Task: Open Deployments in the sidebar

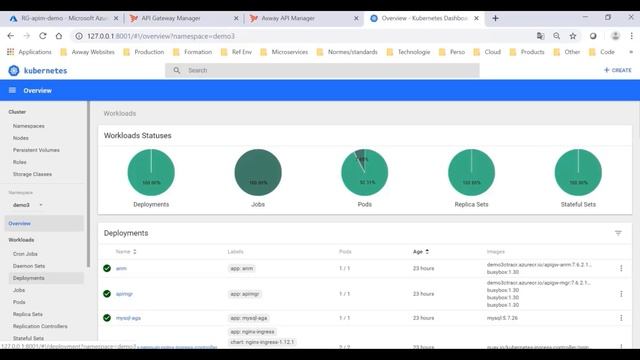Action: tap(46, 278)
